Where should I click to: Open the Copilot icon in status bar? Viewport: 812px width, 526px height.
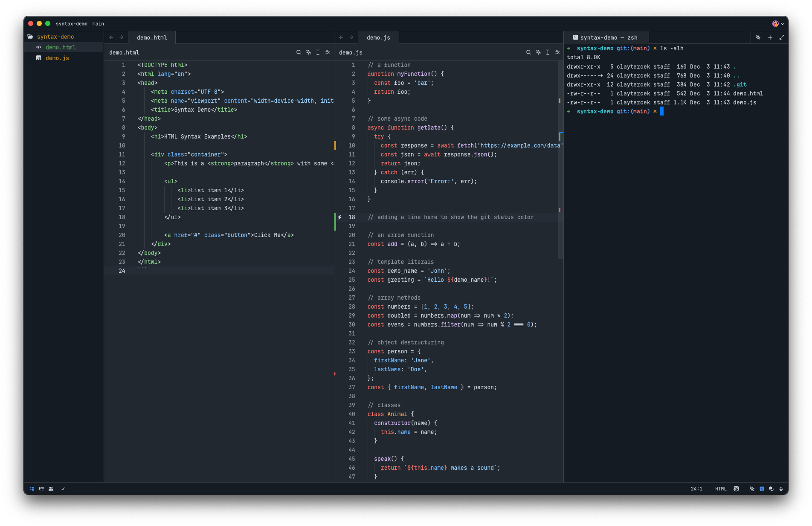click(736, 489)
